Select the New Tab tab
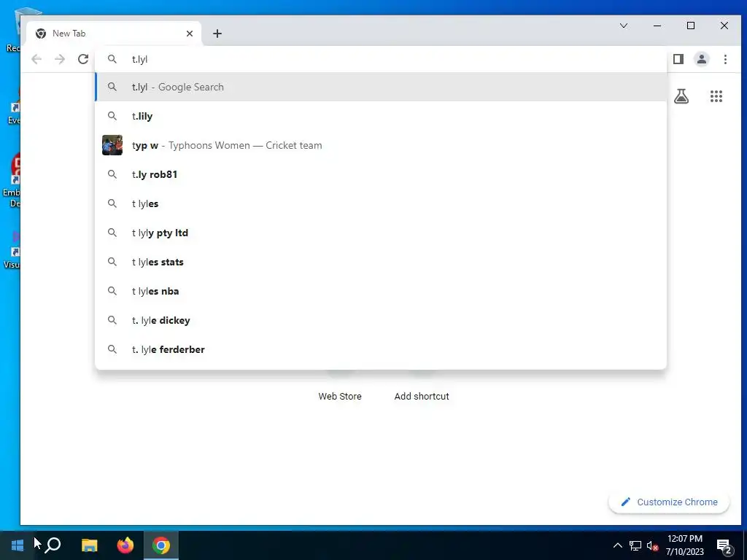Viewport: 747px width, 560px height. point(115,34)
